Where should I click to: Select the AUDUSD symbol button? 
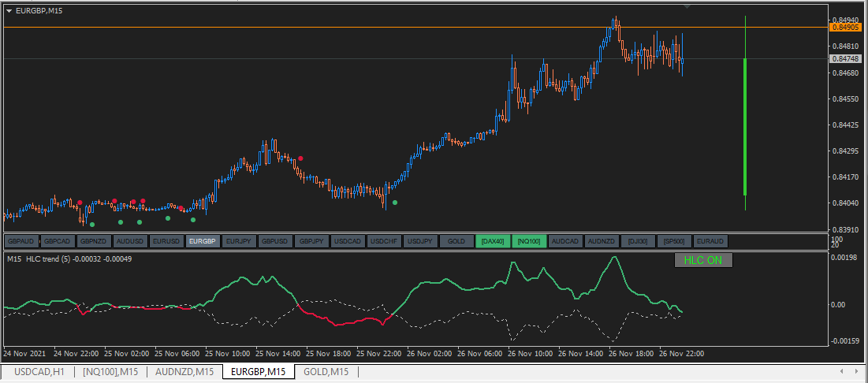tap(130, 241)
